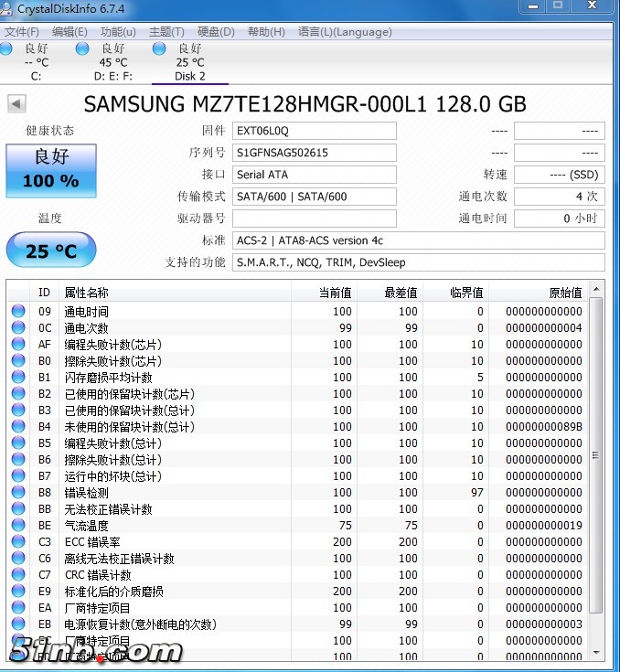Click the 25 °C temperature button

51,251
